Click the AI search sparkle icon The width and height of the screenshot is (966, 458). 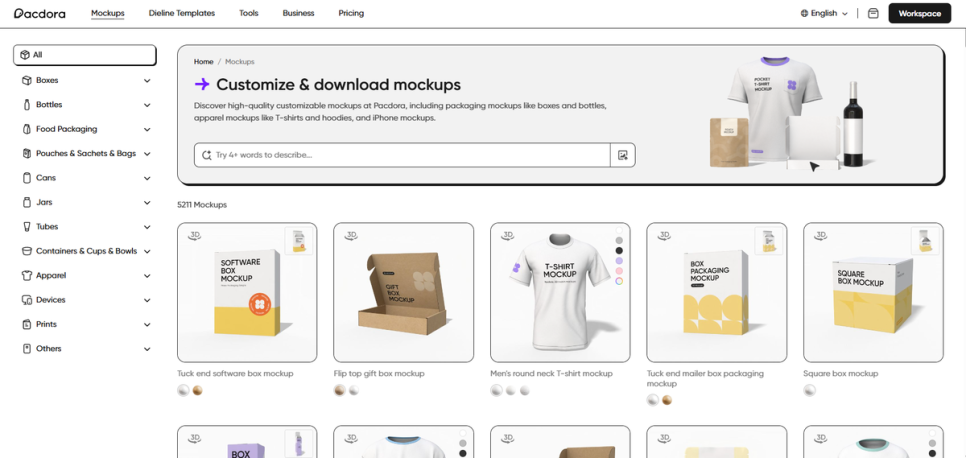(207, 155)
